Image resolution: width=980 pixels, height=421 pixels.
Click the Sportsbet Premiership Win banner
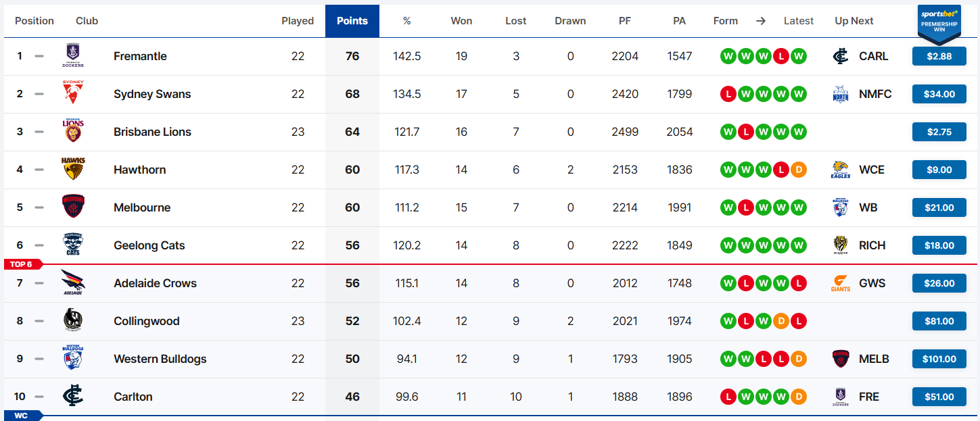pos(939,24)
